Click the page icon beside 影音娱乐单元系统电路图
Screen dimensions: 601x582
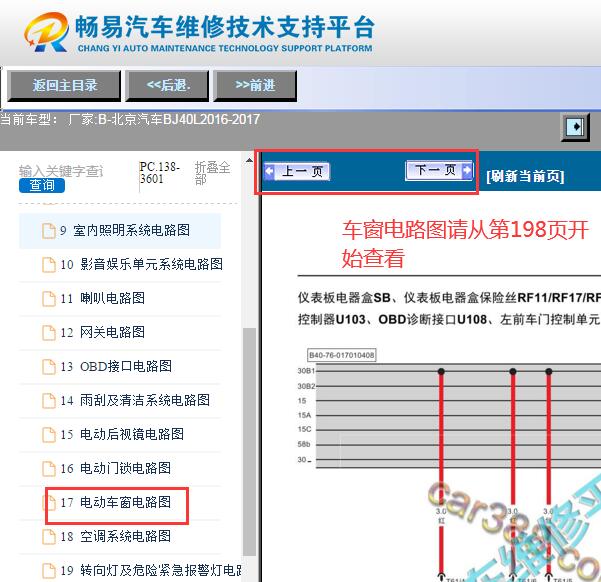coord(49,265)
